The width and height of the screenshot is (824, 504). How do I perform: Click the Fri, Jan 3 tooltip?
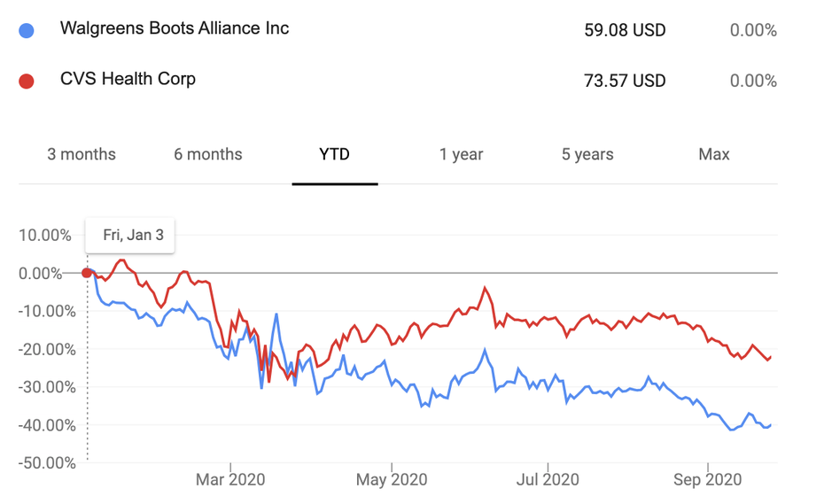pos(129,236)
